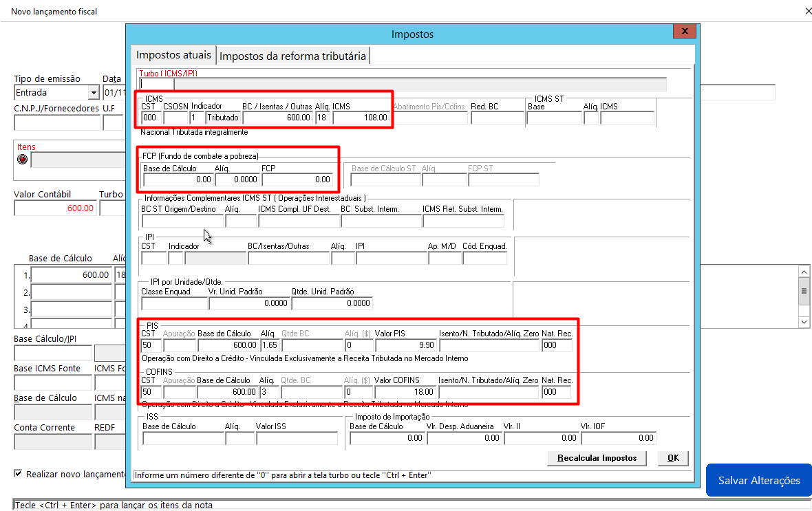
Task: Open Impostos da reforma tributária tab
Action: pyautogui.click(x=292, y=56)
